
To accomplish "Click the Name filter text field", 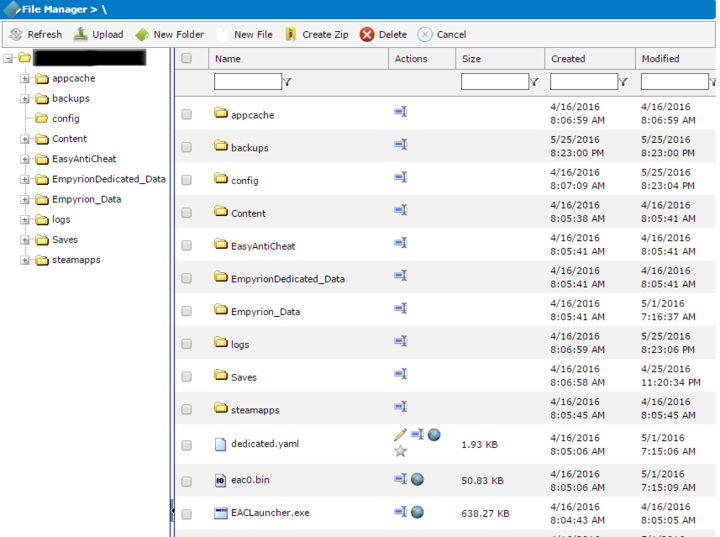I will pos(247,82).
